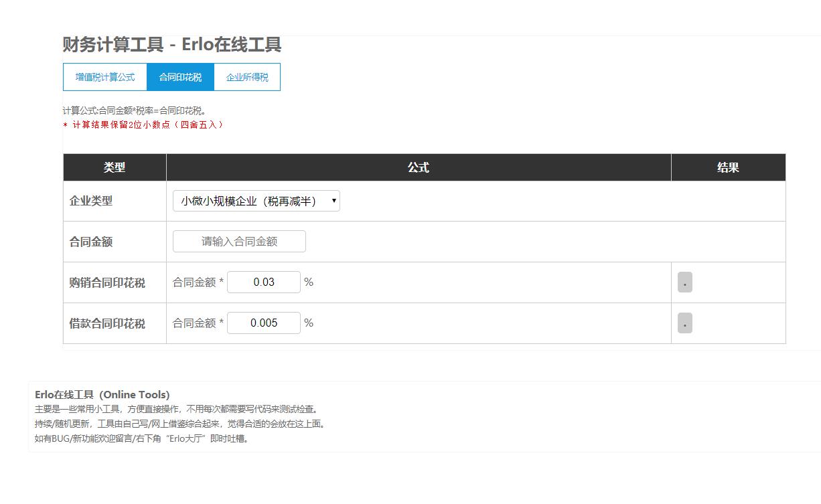Click the 类型 column header

click(115, 167)
